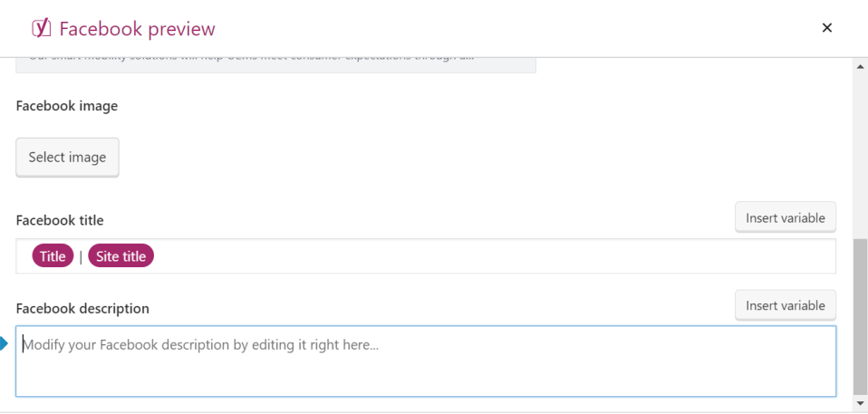Click the pipe separator between title tags
The height and width of the screenshot is (414, 868).
pos(81,256)
